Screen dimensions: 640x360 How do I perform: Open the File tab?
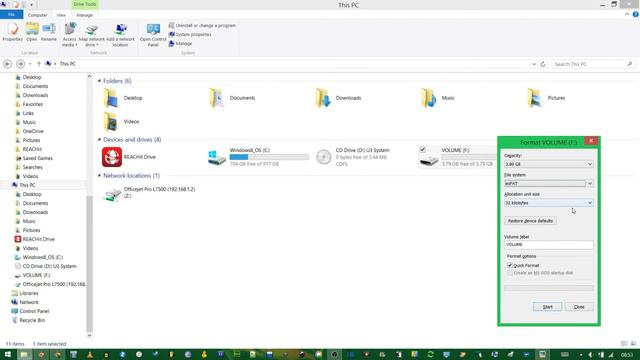coord(11,15)
